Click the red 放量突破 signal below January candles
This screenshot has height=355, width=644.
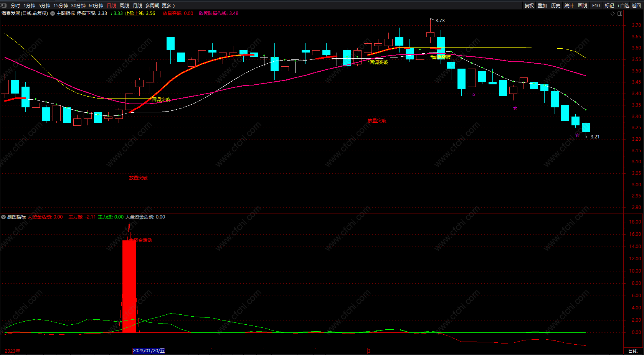[x=138, y=178]
